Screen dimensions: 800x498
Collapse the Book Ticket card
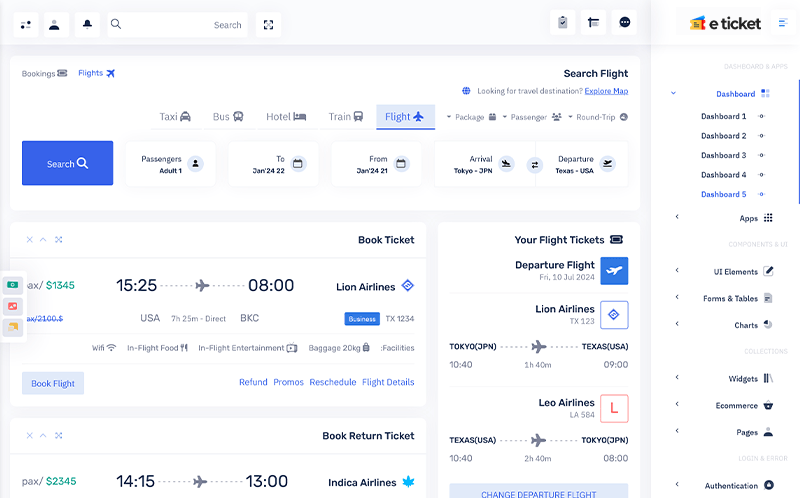[43, 239]
